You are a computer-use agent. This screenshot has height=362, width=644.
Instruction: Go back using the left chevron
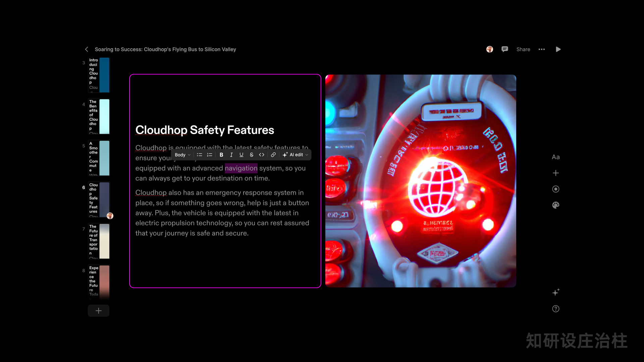coord(87,49)
